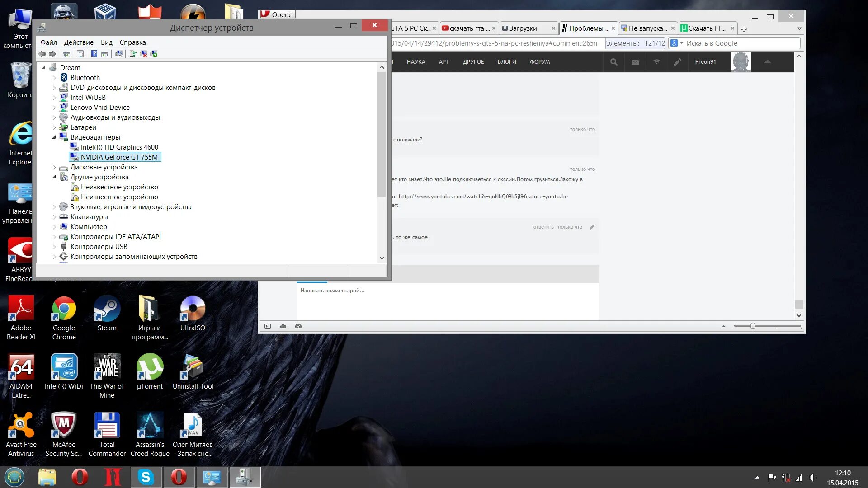Image resolution: width=868 pixels, height=488 pixels.
Task: Click the Properties toolbar icon
Action: coord(80,54)
